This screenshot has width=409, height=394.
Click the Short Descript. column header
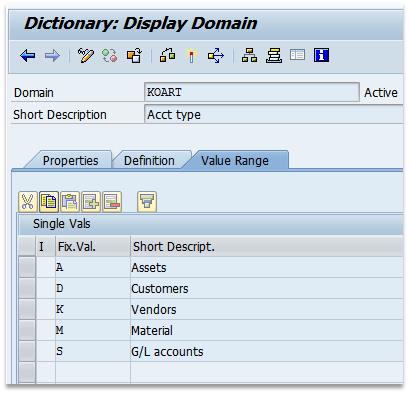tap(267, 247)
